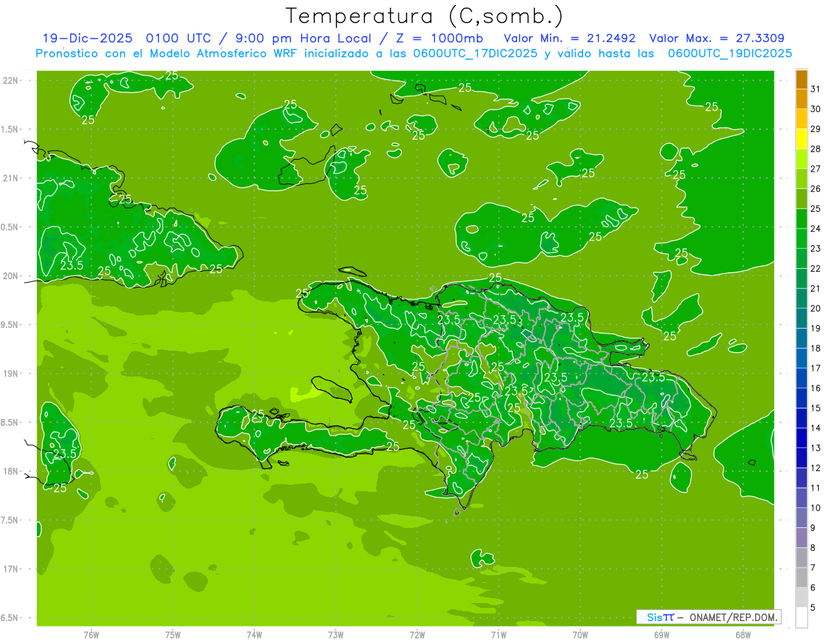Click the '74W' longitude axis label
The image size is (834, 644).
point(254,635)
